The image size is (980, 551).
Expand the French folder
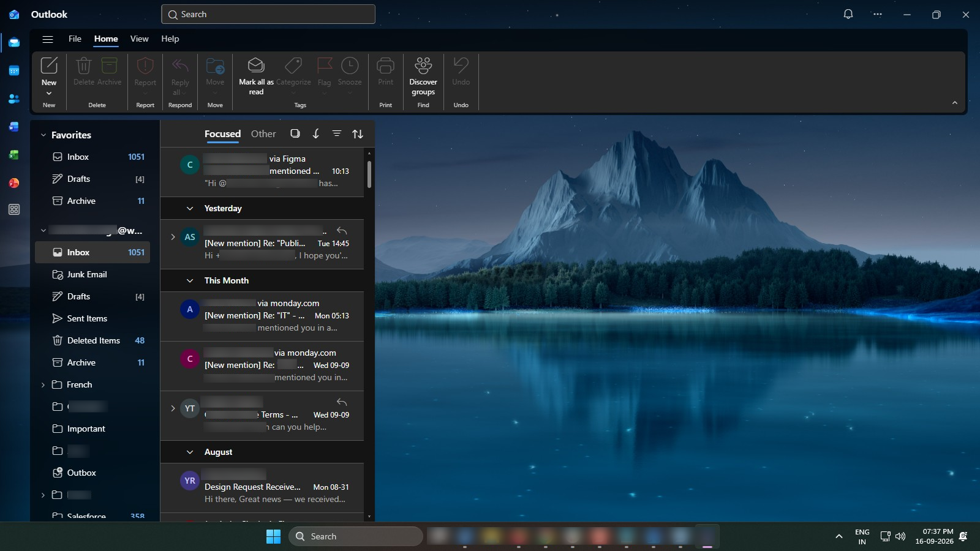(43, 384)
